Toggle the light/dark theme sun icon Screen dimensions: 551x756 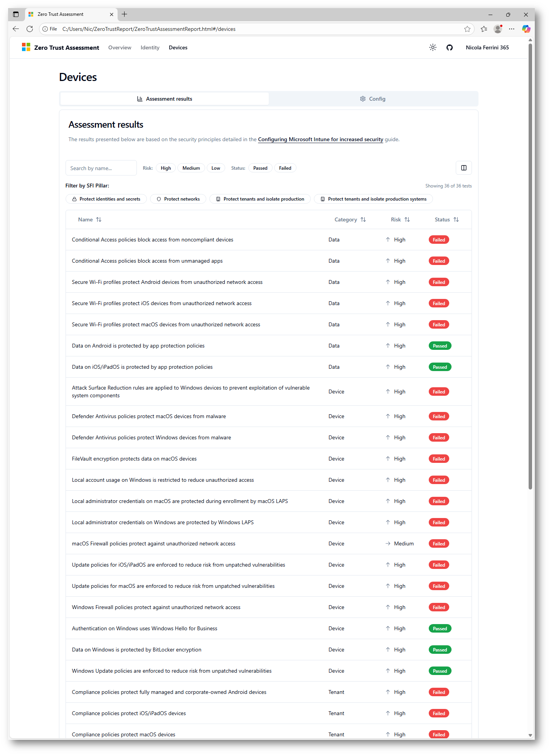point(433,47)
